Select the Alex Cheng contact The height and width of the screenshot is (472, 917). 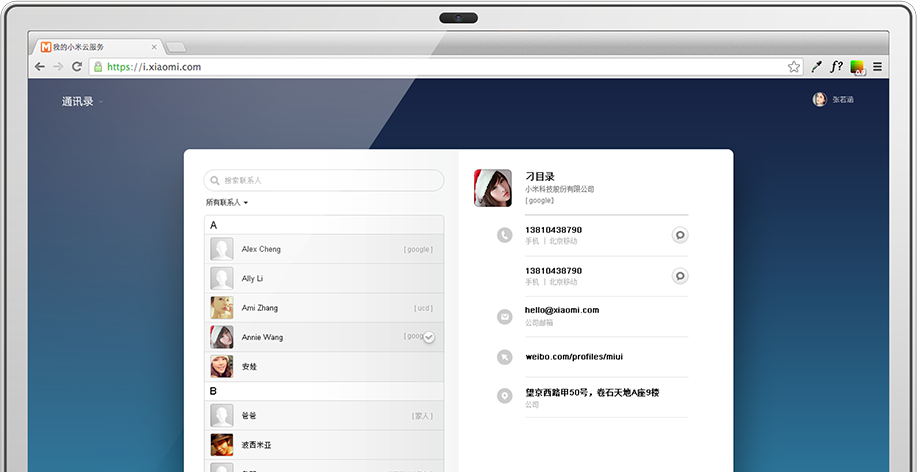[x=324, y=249]
